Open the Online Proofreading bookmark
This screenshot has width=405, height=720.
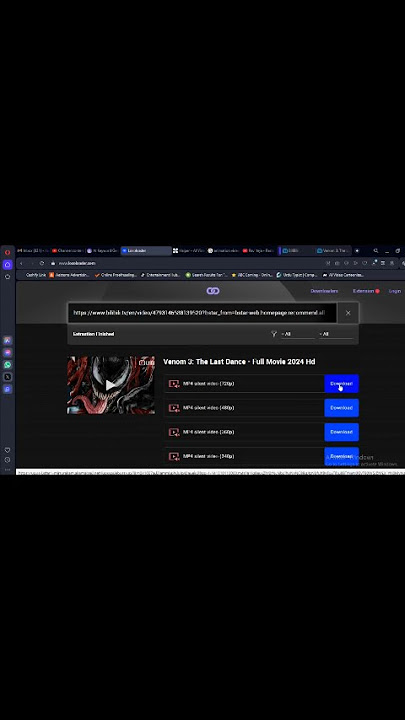click(x=115, y=275)
